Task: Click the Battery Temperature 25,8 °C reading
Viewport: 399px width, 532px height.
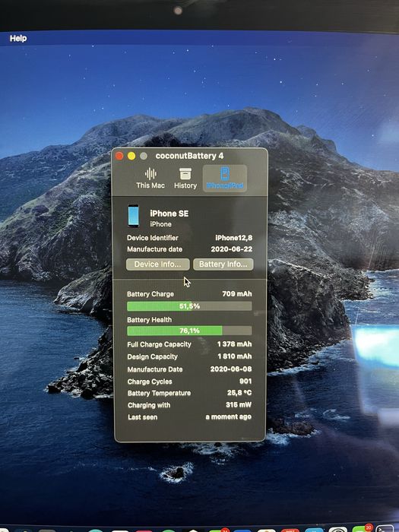Action: coord(239,393)
